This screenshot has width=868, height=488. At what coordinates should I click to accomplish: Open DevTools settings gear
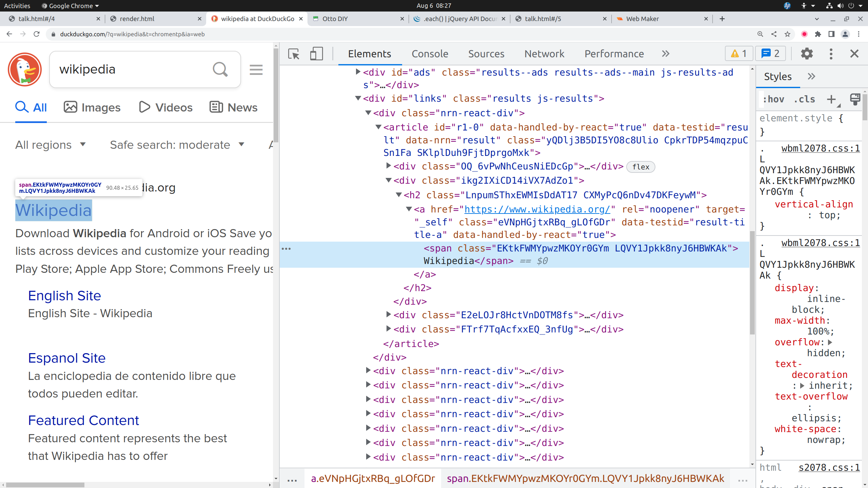coord(807,54)
